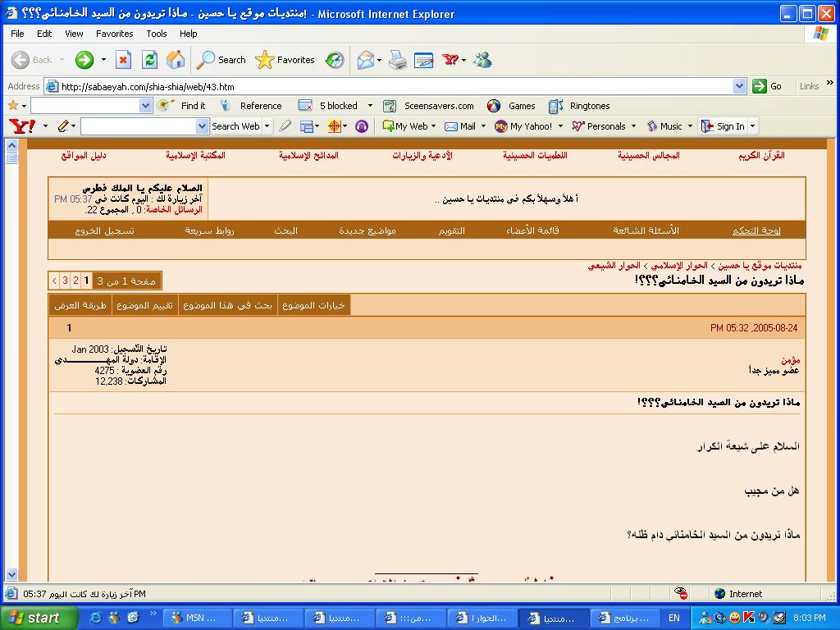Open the History clock icon
The width and height of the screenshot is (840, 630).
point(335,60)
